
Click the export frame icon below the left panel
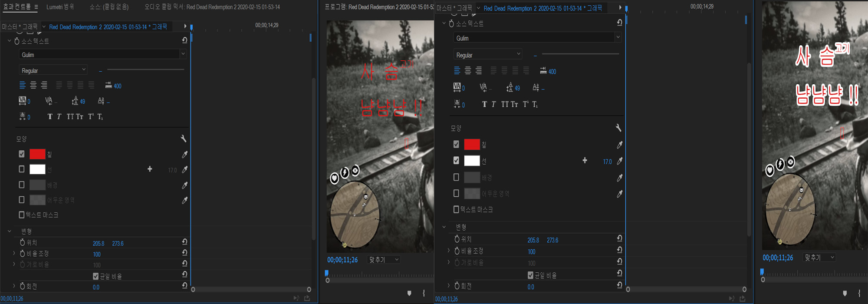307,298
